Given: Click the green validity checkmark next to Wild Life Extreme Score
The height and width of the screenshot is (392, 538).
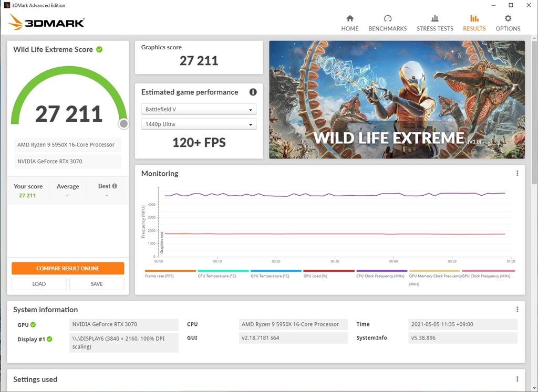Looking at the screenshot, I should tap(99, 49).
